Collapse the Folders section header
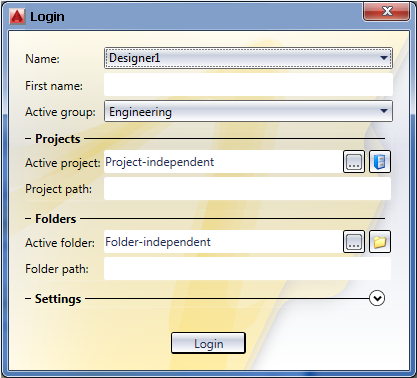Viewport: 417px width, 378px height. [x=51, y=219]
